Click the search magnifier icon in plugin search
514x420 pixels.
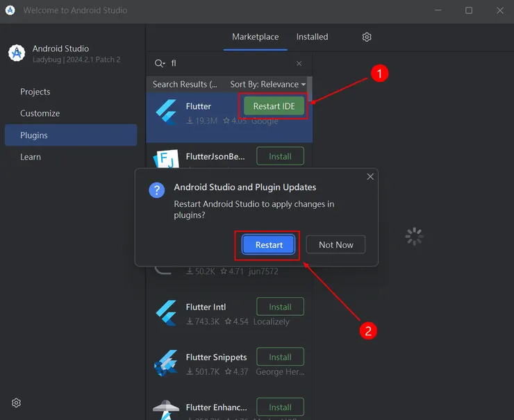[x=159, y=63]
